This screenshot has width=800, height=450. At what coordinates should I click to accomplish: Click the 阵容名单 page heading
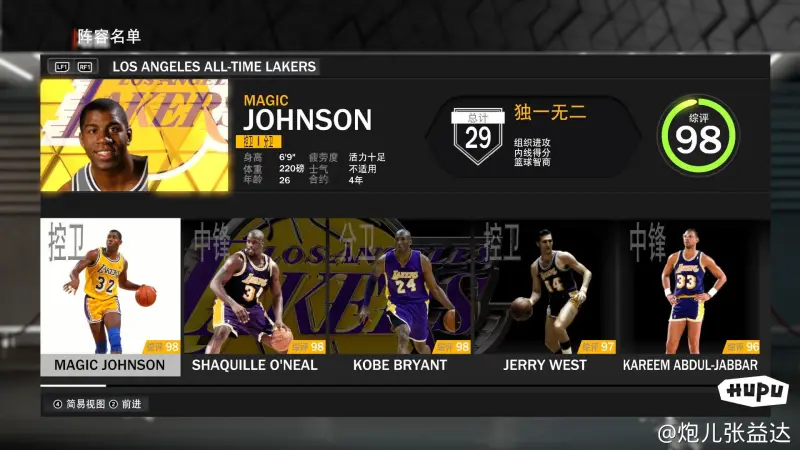point(109,37)
